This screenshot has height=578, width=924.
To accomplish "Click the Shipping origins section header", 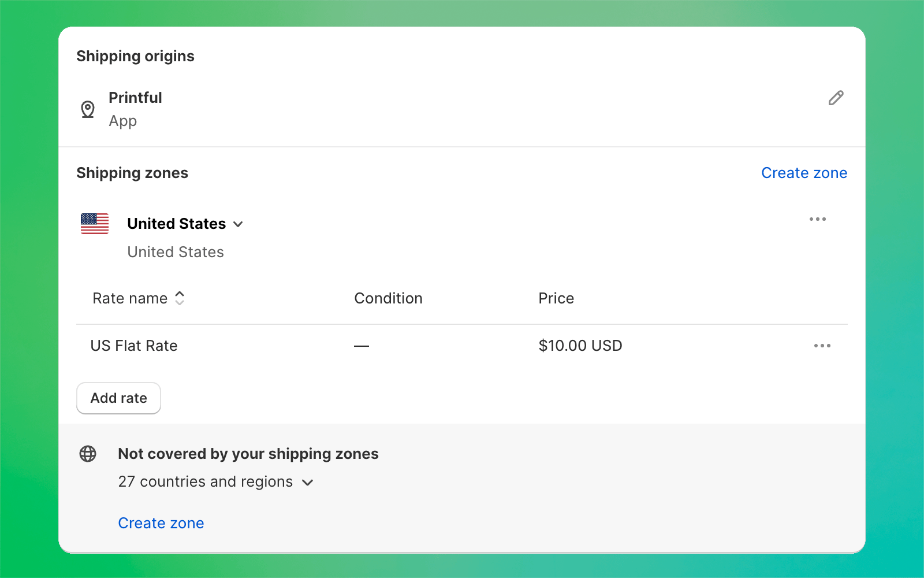I will pos(135,56).
